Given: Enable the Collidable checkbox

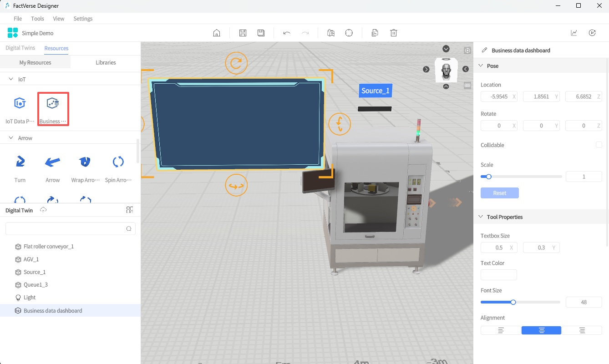Looking at the screenshot, I should pyautogui.click(x=599, y=145).
